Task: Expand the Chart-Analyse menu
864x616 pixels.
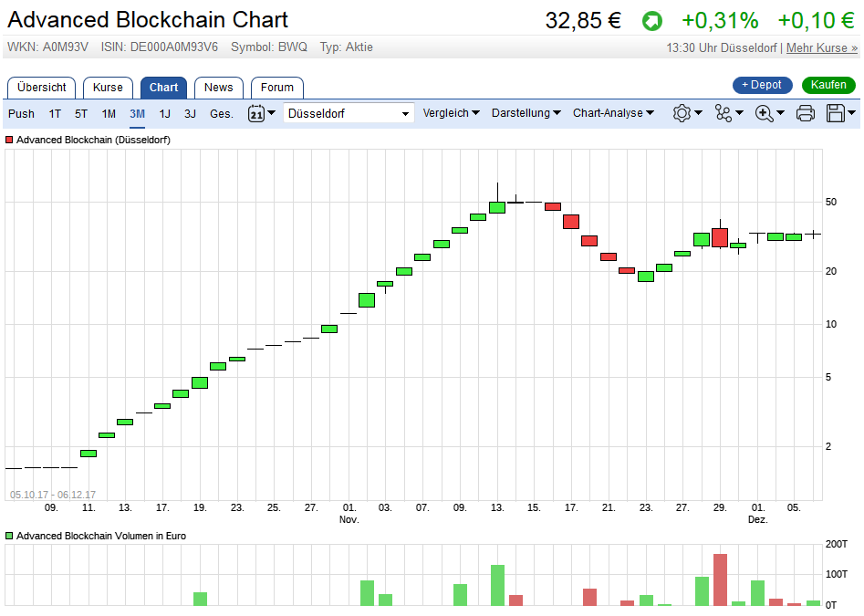Action: [613, 113]
